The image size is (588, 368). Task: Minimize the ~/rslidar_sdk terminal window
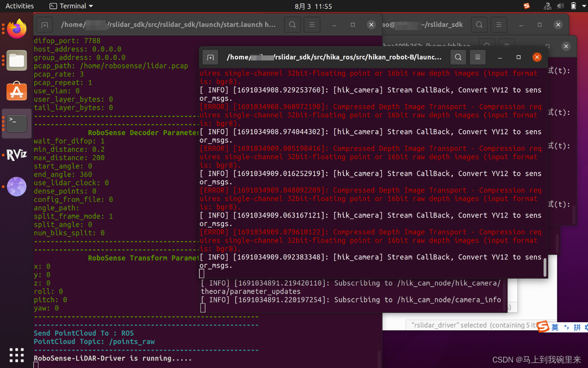click(x=521, y=25)
